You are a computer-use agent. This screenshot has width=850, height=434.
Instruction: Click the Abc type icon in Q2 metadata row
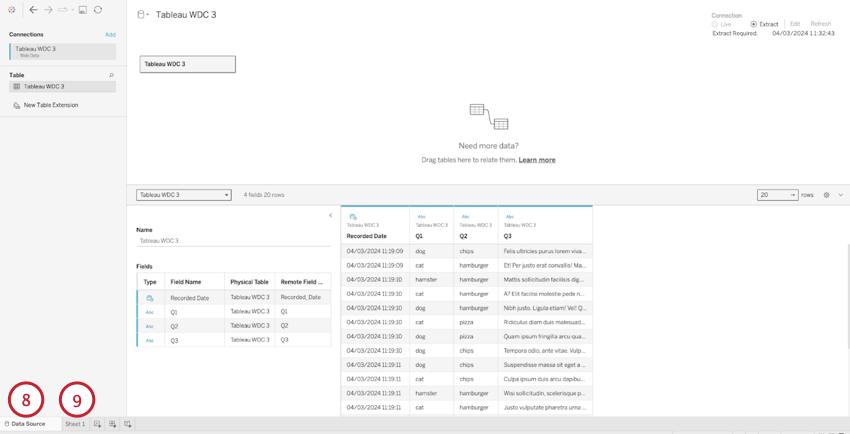tap(150, 326)
